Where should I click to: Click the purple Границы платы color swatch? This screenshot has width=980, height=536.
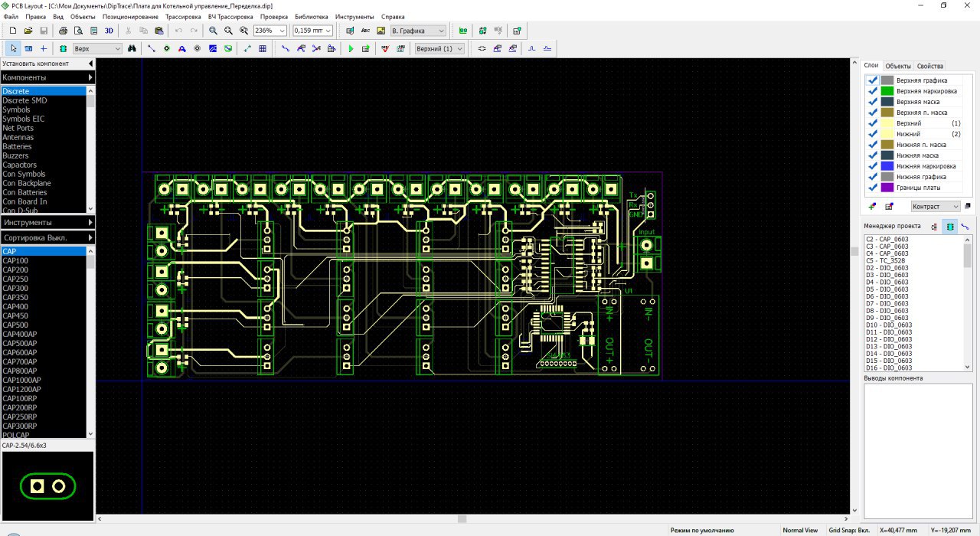coord(887,187)
